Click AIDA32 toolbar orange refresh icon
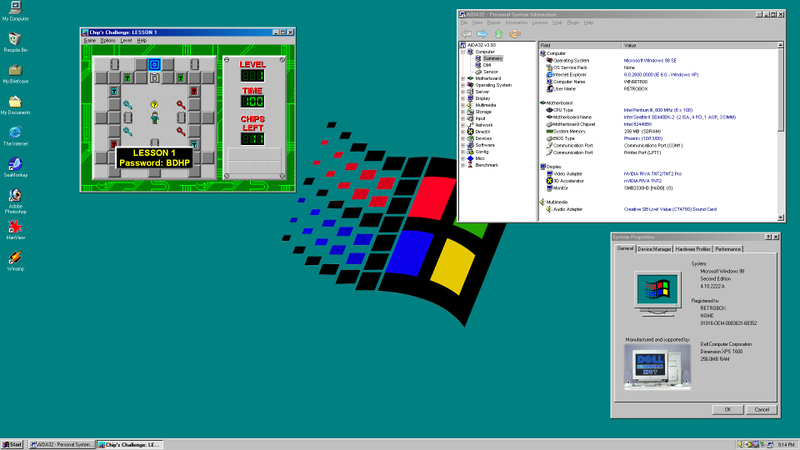Image resolution: width=800 pixels, height=450 pixels. 515,34
